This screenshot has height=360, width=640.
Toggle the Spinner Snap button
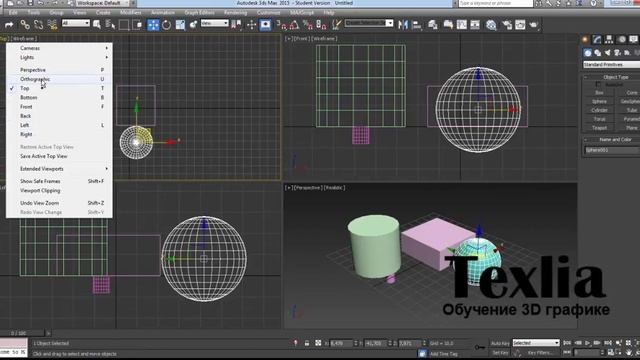click(321, 25)
